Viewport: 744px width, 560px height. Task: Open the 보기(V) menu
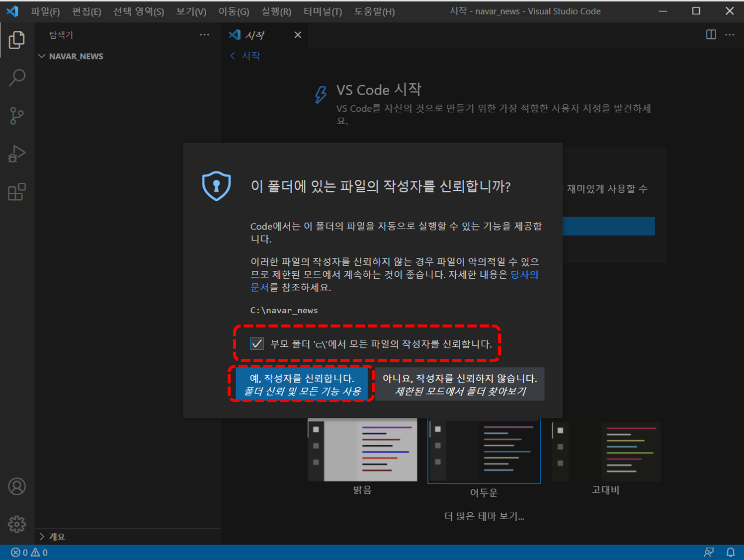click(191, 11)
